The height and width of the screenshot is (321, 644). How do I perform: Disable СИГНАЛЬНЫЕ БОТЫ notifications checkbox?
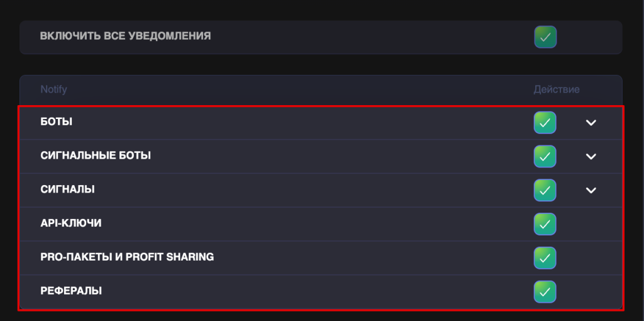tap(545, 156)
